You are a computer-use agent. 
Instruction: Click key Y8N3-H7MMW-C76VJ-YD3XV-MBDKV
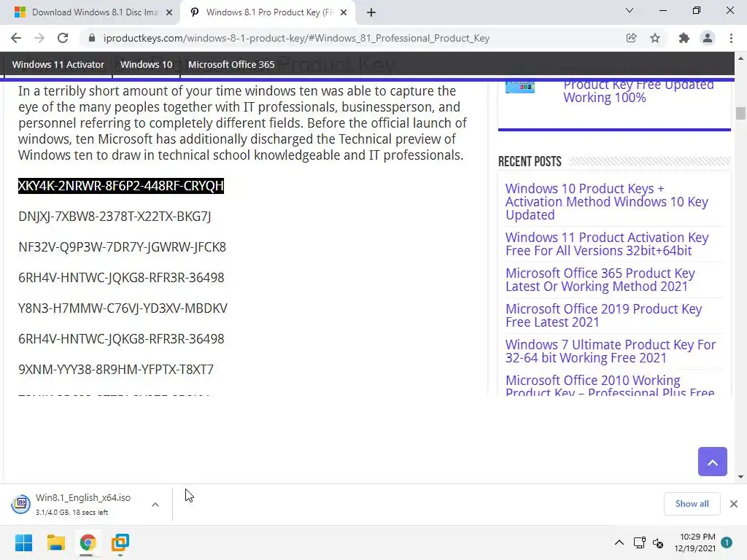[123, 308]
